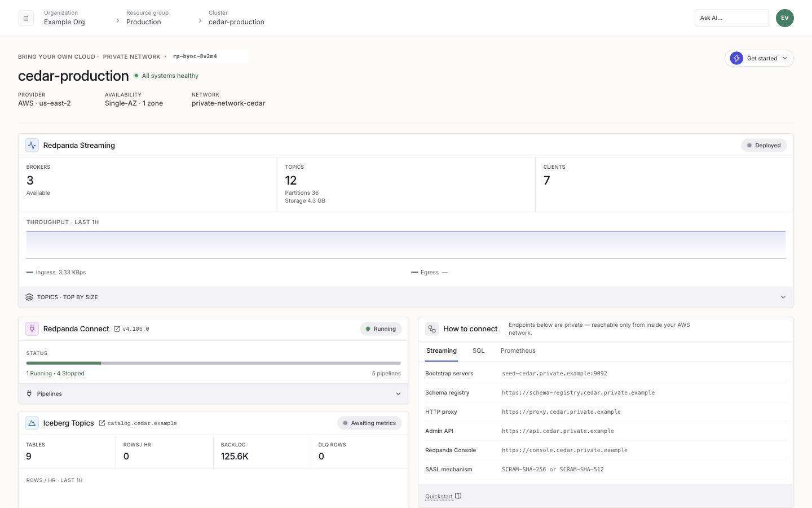812x508 pixels.
Task: Click the rp-byoc-8v2m4 cluster ID
Action: click(x=195, y=56)
